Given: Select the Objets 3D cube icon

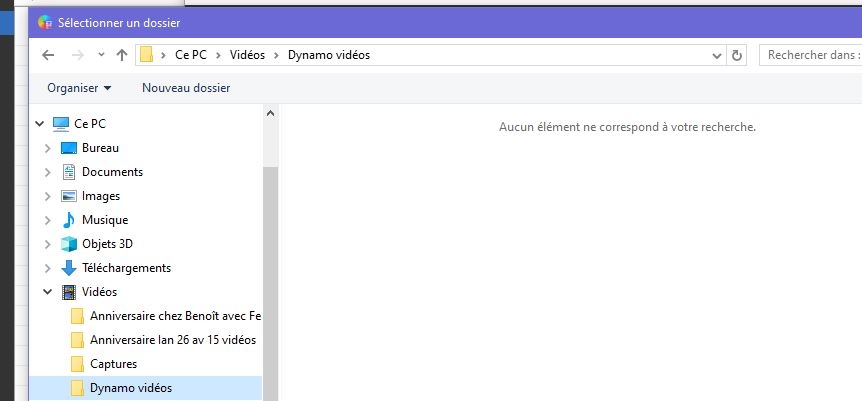Looking at the screenshot, I should click(x=68, y=244).
